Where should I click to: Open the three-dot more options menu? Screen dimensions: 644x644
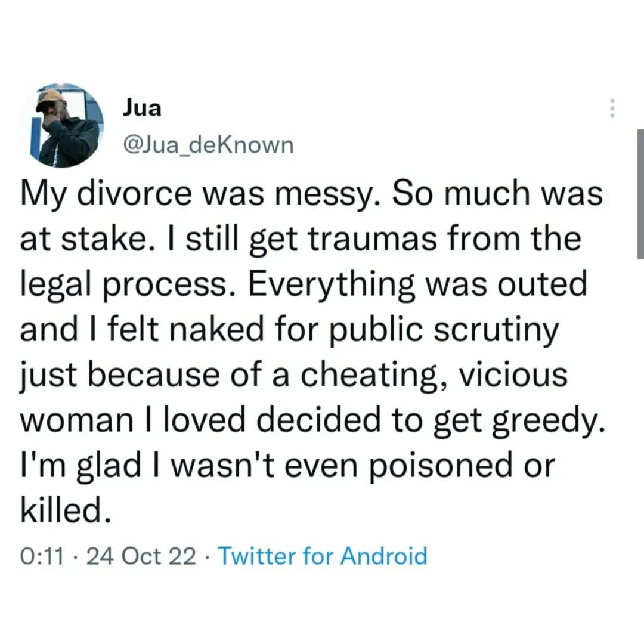pos(612,109)
